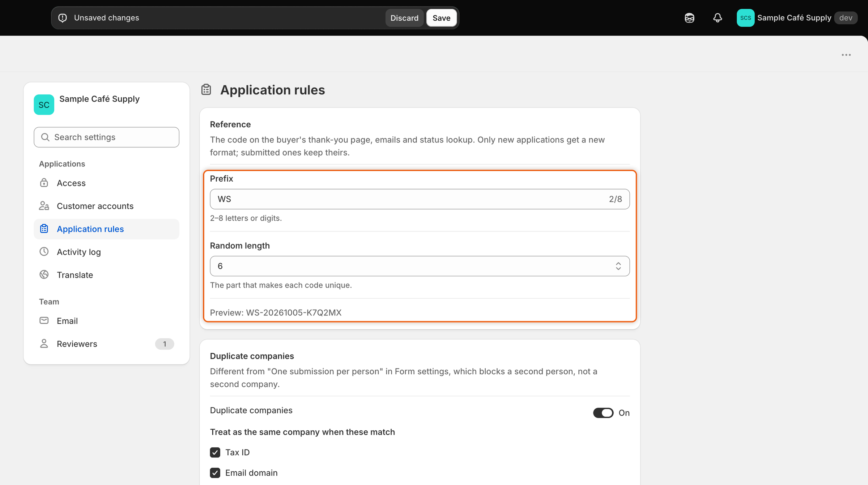Open the sidekick assistant icon in top bar
The width and height of the screenshot is (868, 485).
tap(689, 18)
